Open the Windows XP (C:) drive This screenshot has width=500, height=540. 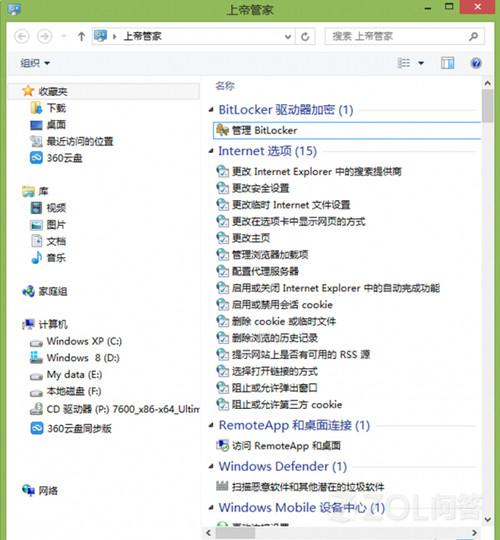pyautogui.click(x=84, y=341)
